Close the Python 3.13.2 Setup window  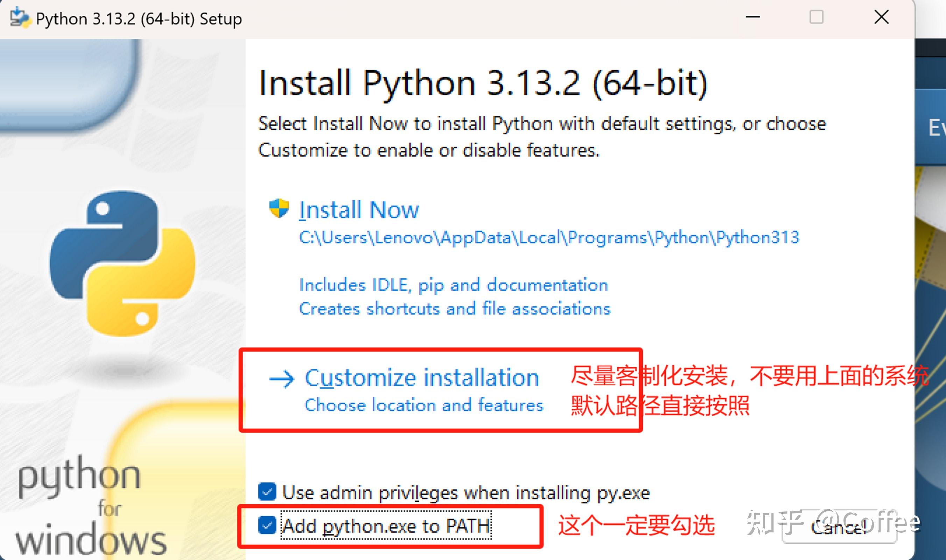[x=881, y=17]
